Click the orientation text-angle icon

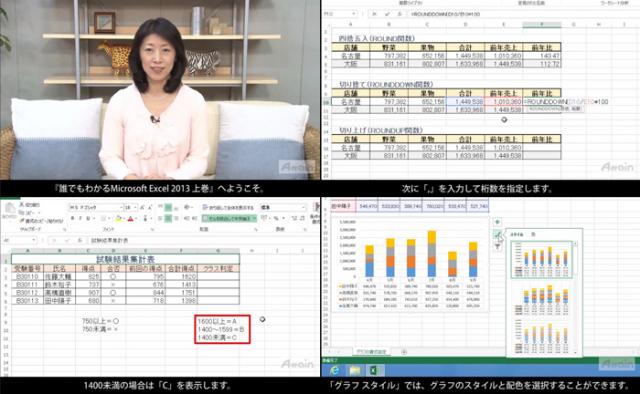tap(187, 207)
